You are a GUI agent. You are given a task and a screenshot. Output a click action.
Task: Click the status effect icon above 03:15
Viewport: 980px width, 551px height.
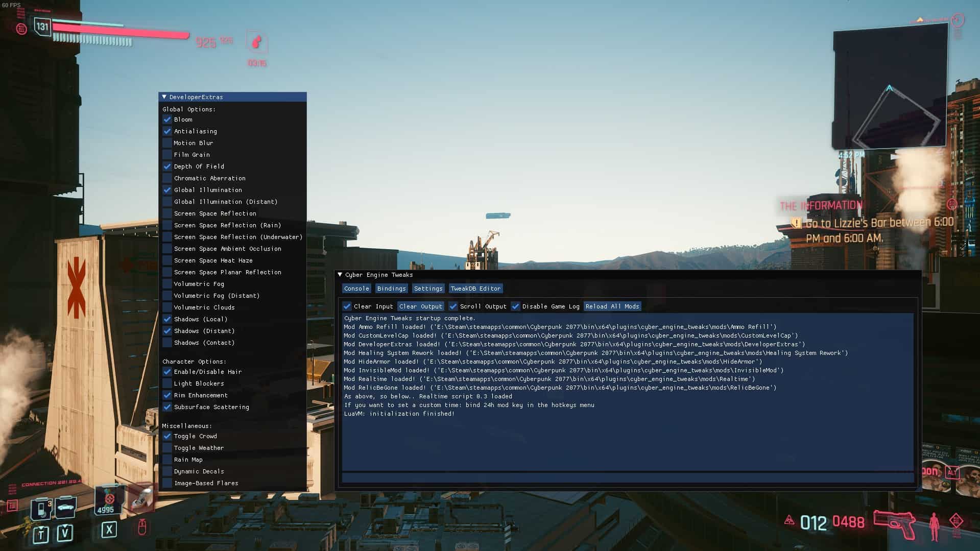[x=257, y=42]
